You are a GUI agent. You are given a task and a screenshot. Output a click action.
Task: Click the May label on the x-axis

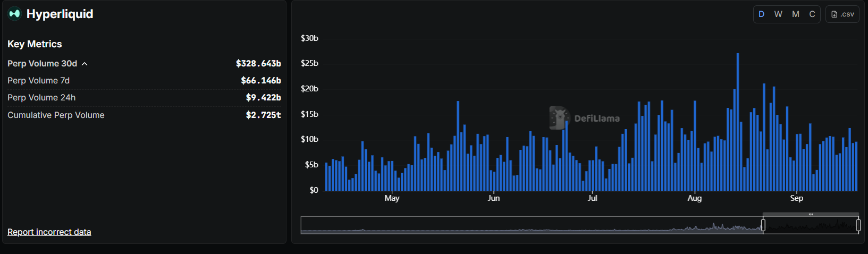coord(392,198)
